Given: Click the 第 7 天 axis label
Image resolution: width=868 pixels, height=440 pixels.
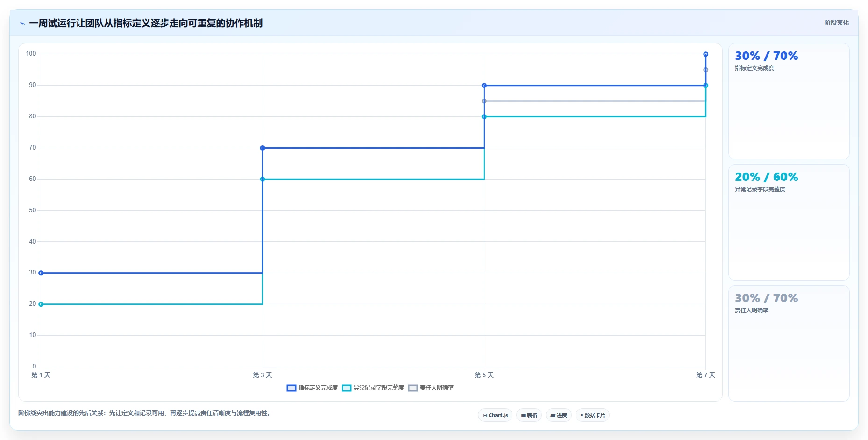Looking at the screenshot, I should 705,375.
